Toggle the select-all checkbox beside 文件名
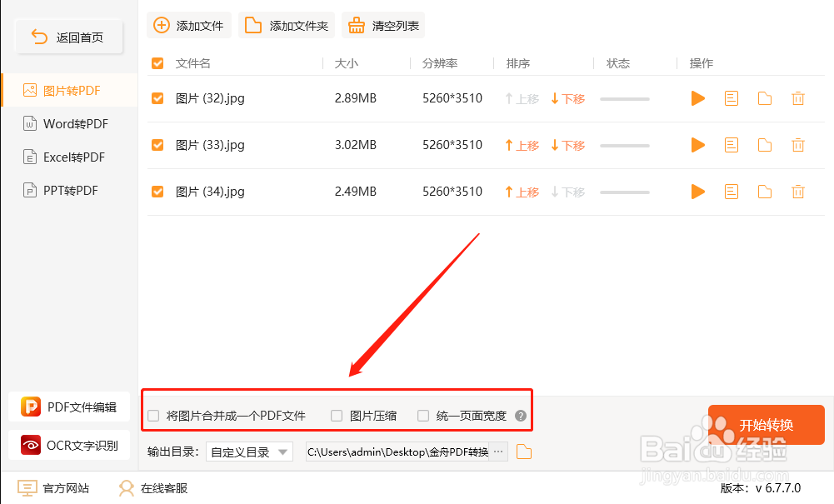This screenshot has width=834, height=504. [x=157, y=64]
